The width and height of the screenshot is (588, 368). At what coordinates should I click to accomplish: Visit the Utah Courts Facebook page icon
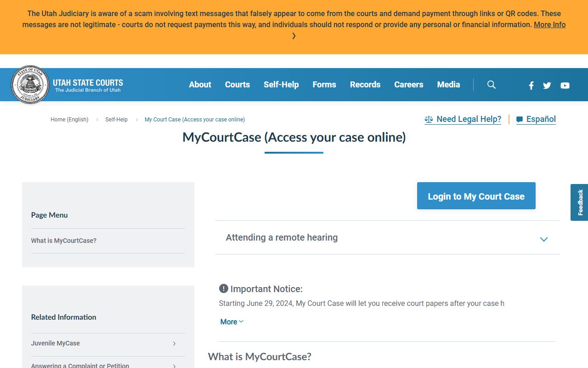tap(531, 85)
